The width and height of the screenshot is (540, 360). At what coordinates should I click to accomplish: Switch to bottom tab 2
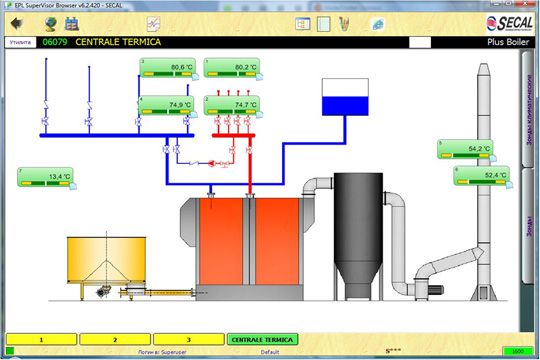pos(115,340)
